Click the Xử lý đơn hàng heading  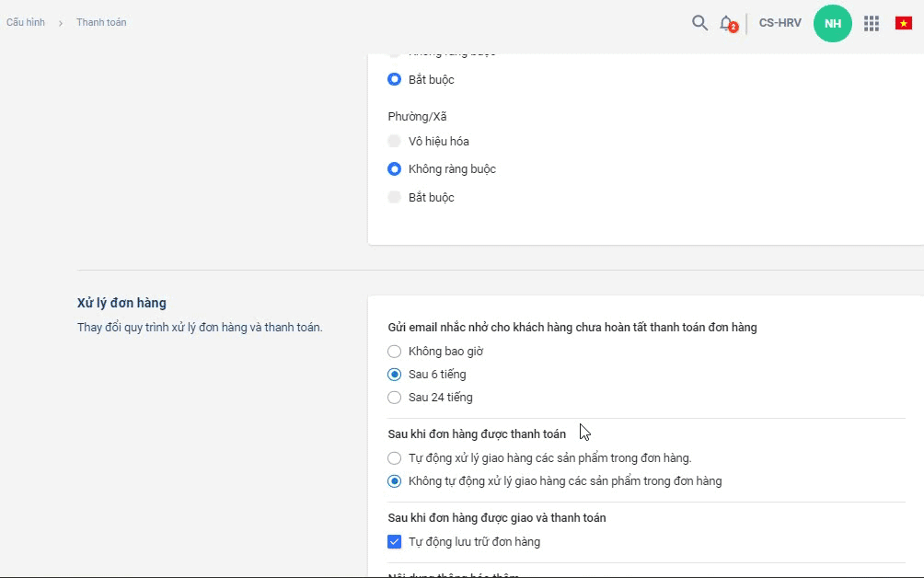(x=121, y=303)
